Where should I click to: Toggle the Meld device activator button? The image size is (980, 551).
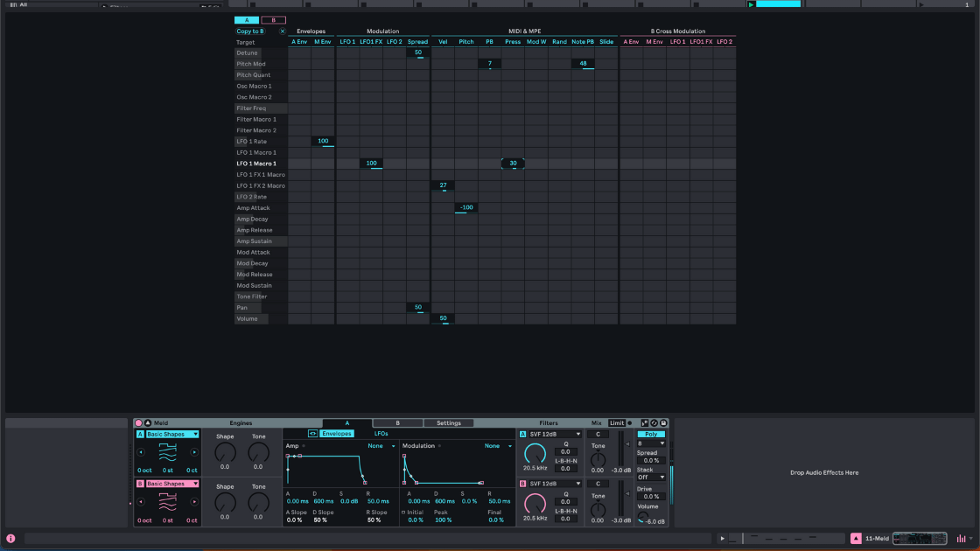[x=138, y=423]
